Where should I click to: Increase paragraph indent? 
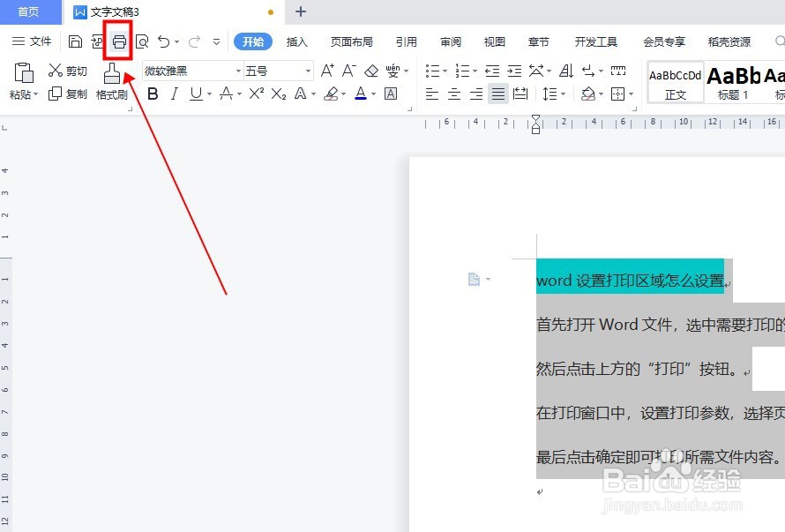(x=514, y=71)
